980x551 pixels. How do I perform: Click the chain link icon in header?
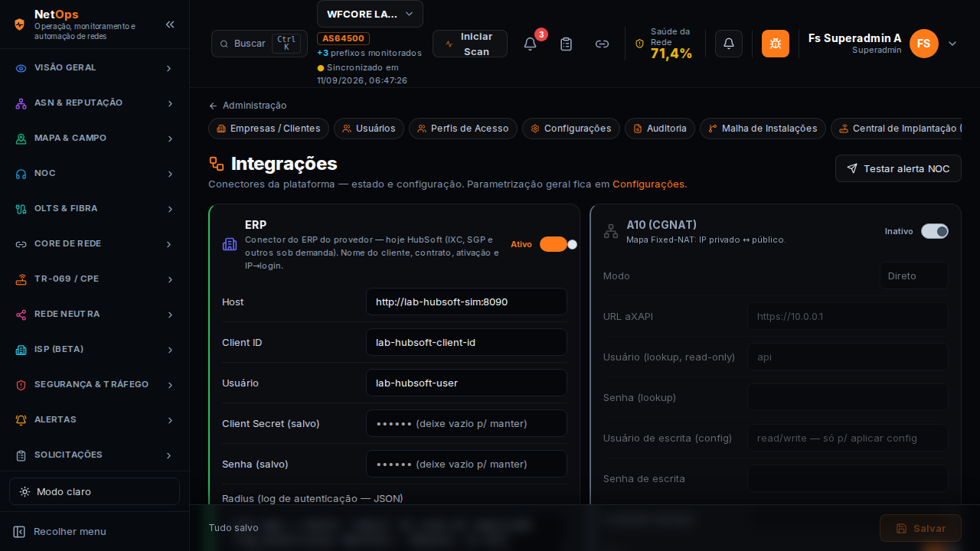602,44
